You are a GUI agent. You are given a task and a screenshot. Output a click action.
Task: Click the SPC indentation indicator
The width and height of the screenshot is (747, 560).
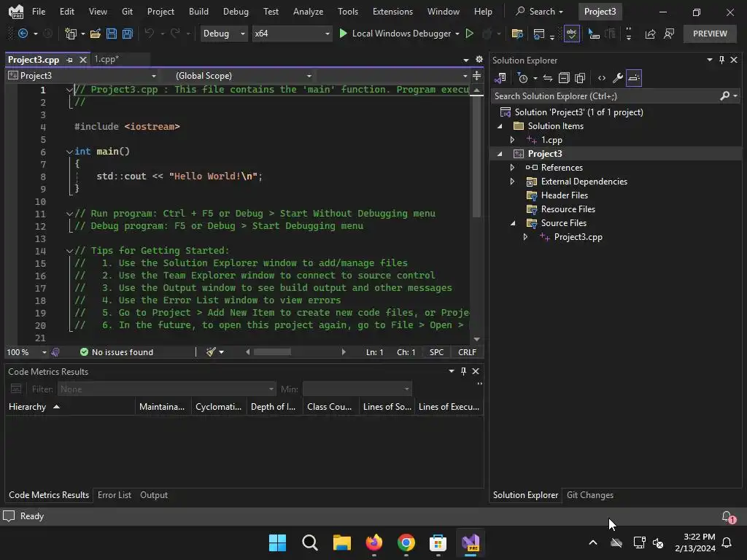coord(436,352)
